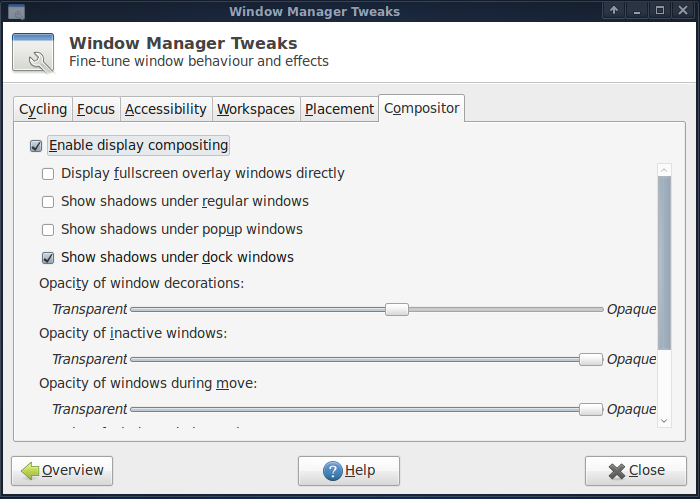Close window using titlebar X button
The image size is (700, 499).
[683, 10]
